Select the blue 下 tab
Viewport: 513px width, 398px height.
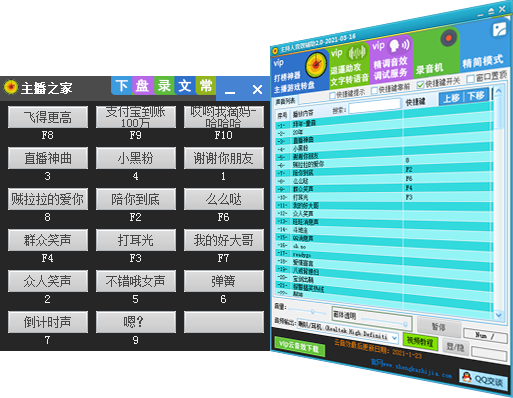tap(122, 86)
